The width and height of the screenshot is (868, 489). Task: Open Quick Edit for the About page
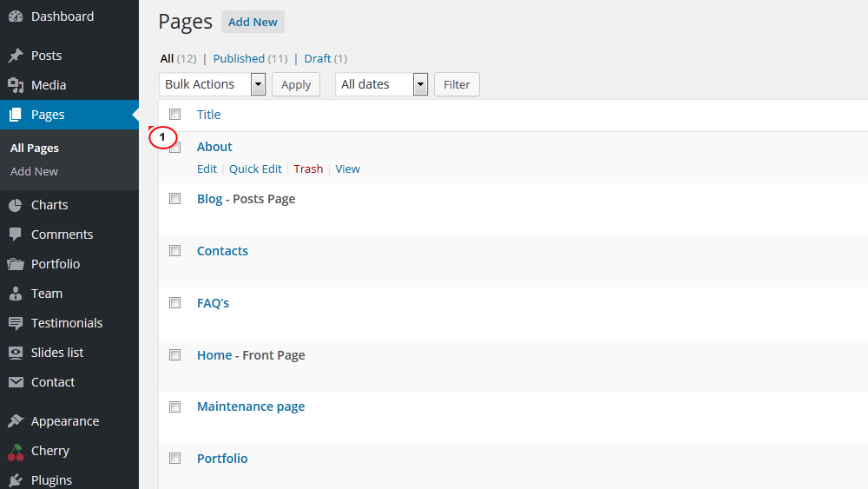(x=255, y=169)
